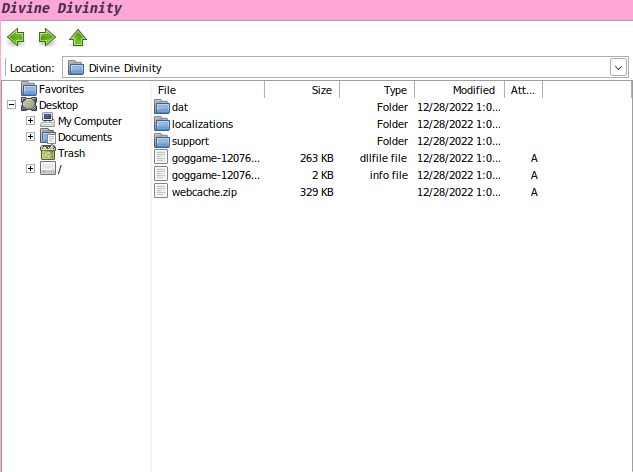
Task: Expand the root / drive node
Action: 30,168
